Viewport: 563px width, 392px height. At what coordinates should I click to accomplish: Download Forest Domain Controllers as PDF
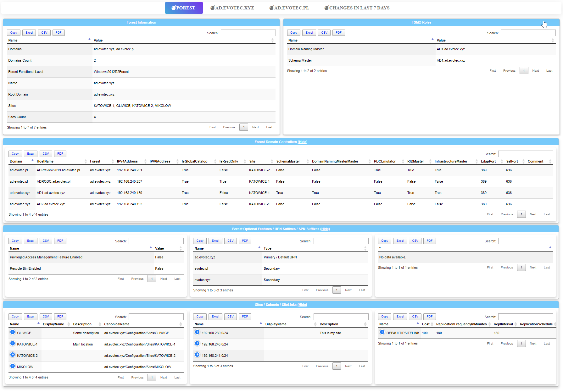tap(60, 154)
